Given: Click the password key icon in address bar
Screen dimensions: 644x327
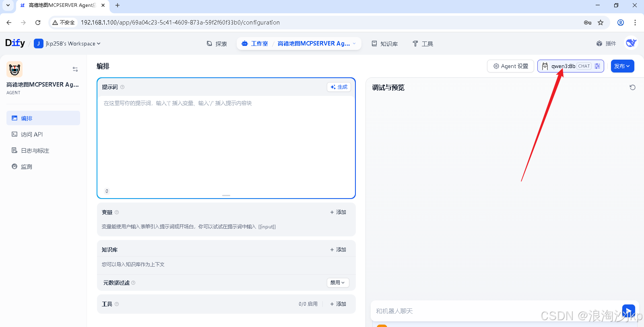Looking at the screenshot, I should coord(588,23).
